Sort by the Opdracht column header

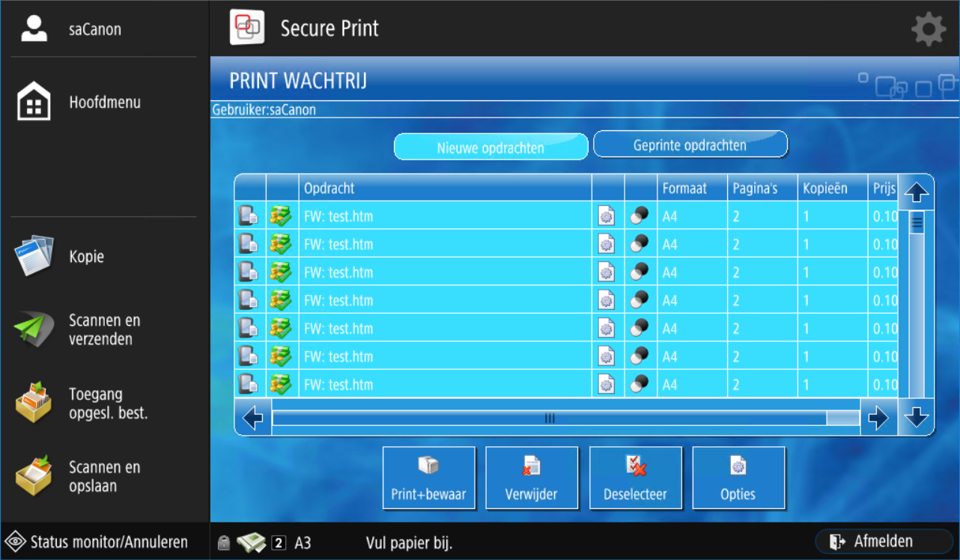coord(446,188)
